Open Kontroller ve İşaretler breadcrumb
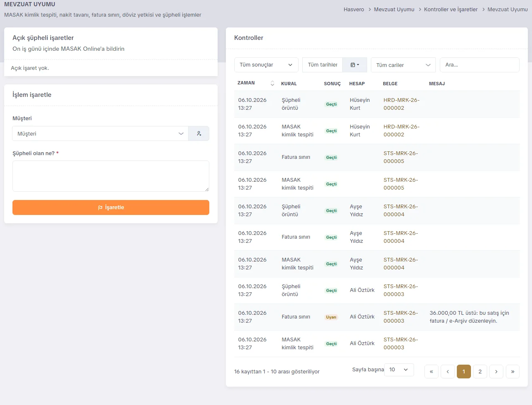 [451, 9]
